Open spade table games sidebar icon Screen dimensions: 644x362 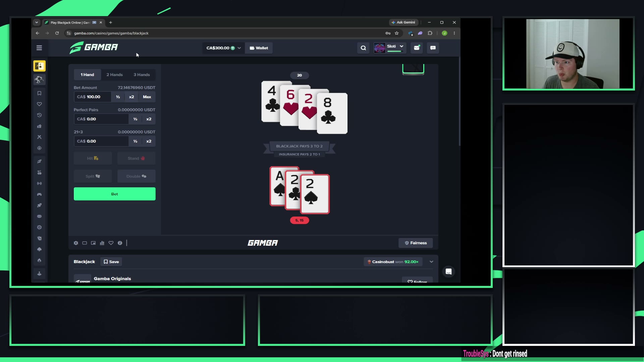pyautogui.click(x=39, y=249)
